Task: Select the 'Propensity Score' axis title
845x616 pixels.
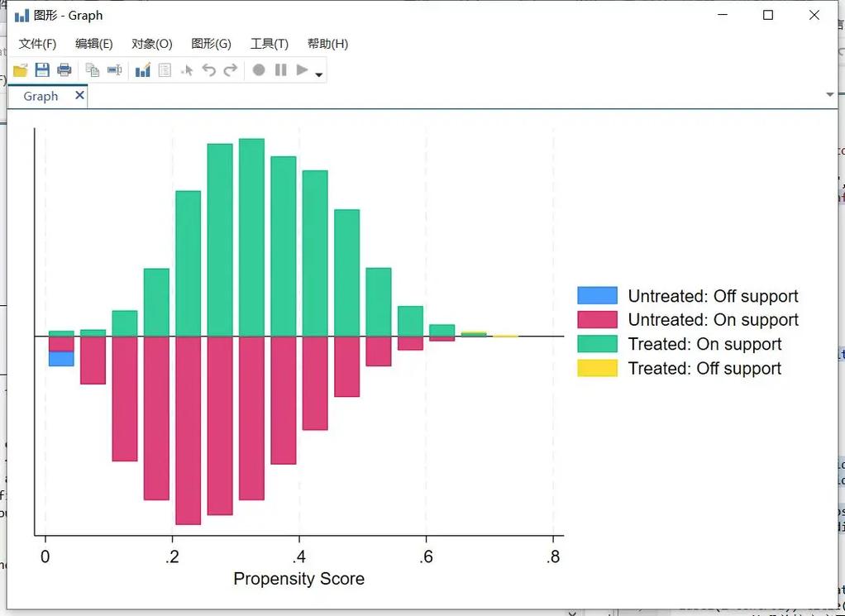Action: [x=299, y=579]
